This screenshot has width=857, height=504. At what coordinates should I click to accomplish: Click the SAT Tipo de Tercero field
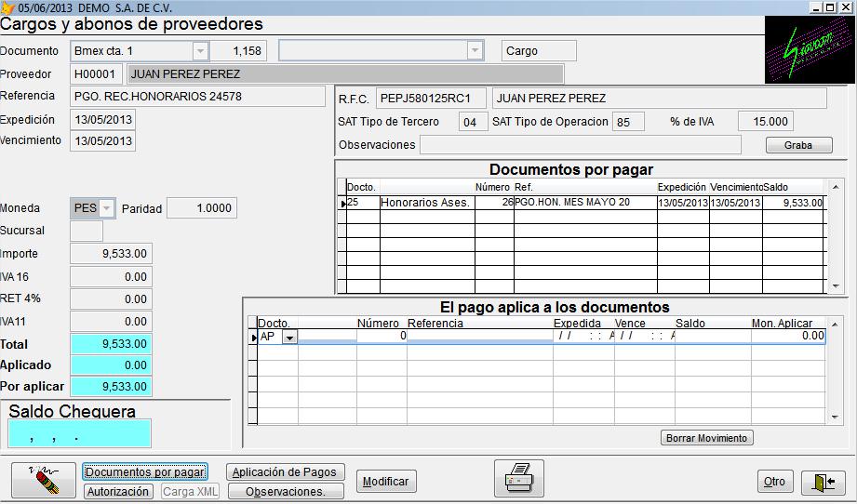[473, 122]
